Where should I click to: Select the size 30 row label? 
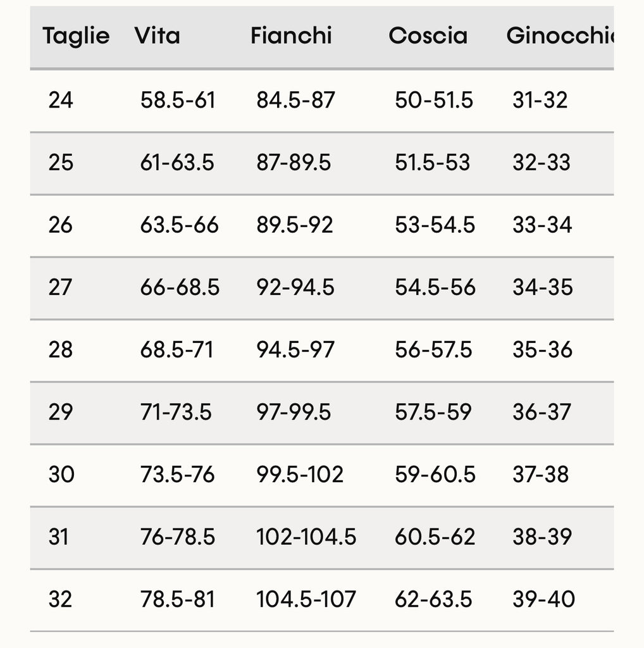pos(61,474)
